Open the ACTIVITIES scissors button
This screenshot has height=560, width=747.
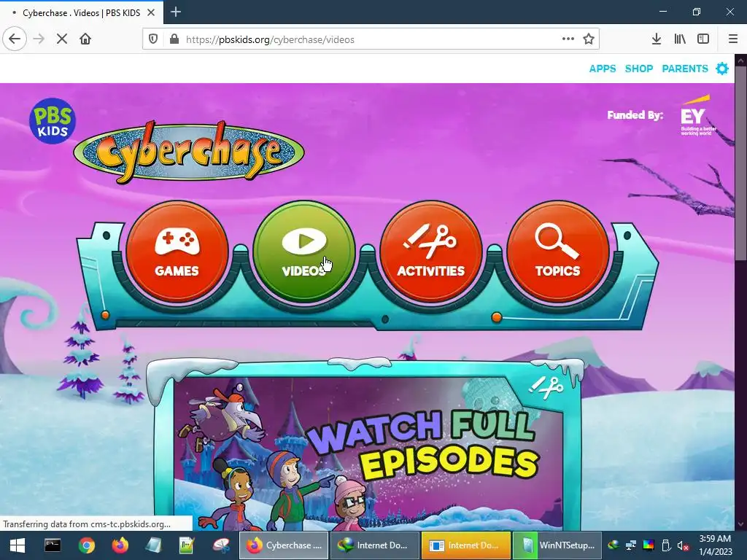430,251
